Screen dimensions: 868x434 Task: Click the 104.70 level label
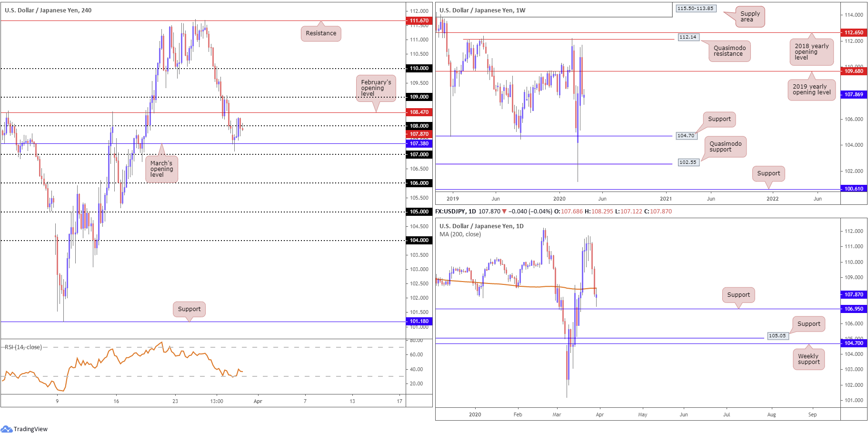coord(686,136)
